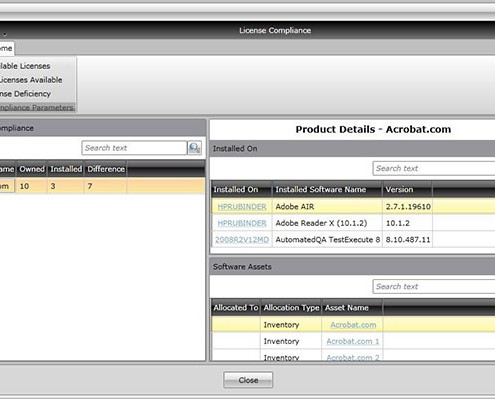Select the Adobe Reader X (10.1.2) cell
This screenshot has width=495, height=400.
[327, 223]
